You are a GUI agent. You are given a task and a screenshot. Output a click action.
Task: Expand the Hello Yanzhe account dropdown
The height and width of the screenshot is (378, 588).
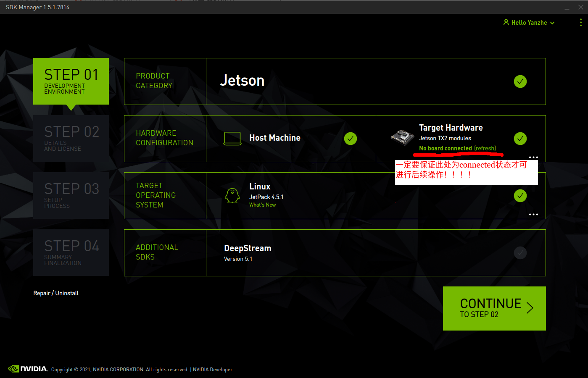[x=552, y=23]
